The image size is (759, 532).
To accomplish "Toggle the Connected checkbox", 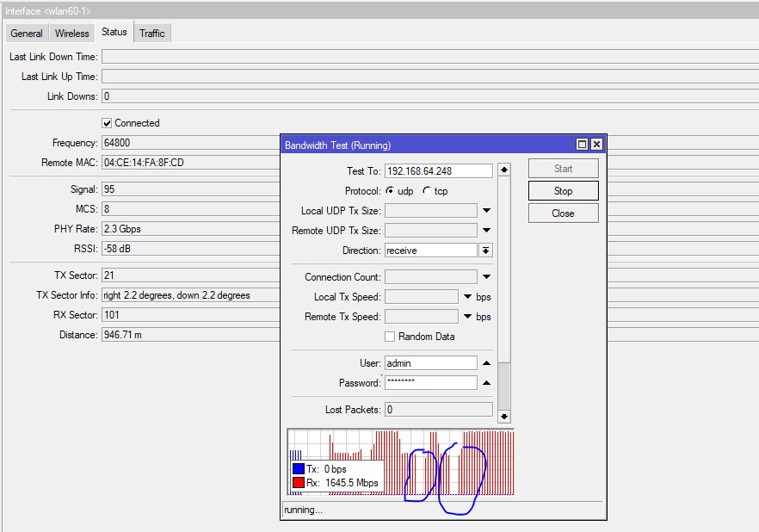I will point(107,123).
